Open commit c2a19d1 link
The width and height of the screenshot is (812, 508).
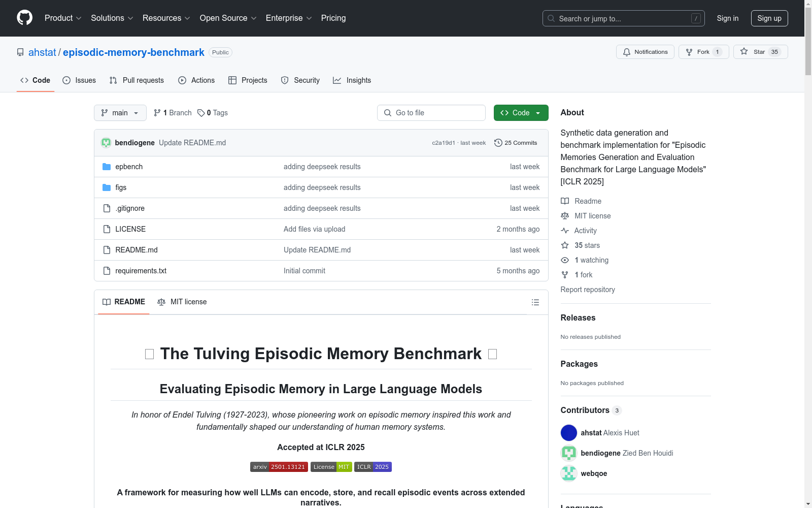pyautogui.click(x=444, y=143)
